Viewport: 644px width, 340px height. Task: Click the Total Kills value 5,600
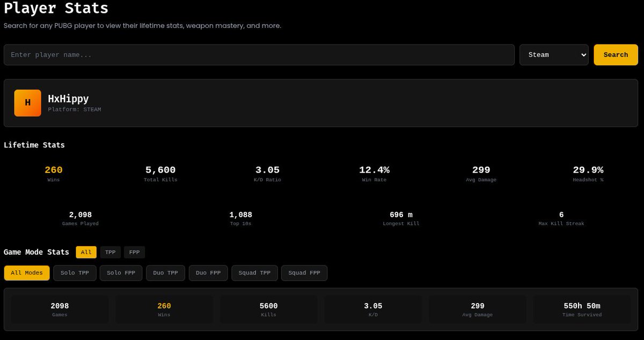pos(160,170)
